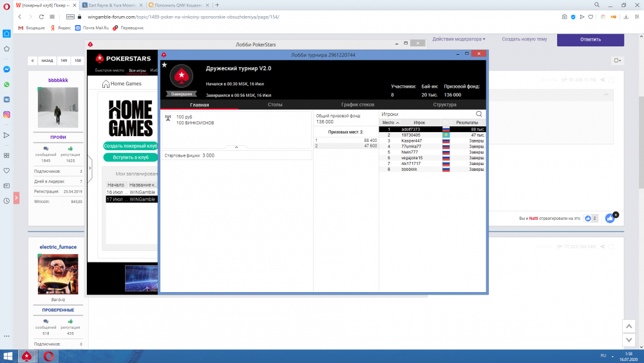
Task: Toggle the favorite star on tournament lobby
Action: (164, 65)
